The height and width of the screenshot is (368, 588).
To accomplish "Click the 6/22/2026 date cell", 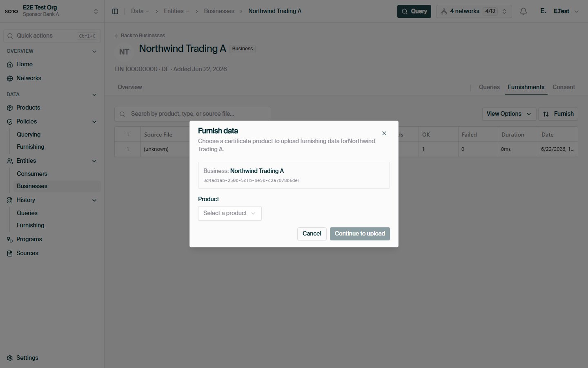I will 557,149.
